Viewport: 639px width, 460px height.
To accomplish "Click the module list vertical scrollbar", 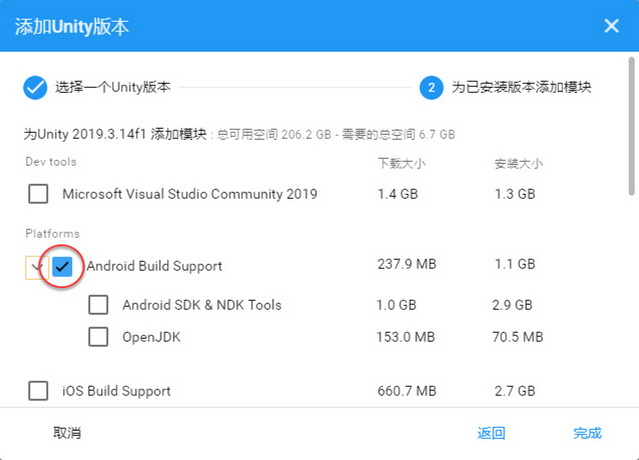I will tap(631, 127).
